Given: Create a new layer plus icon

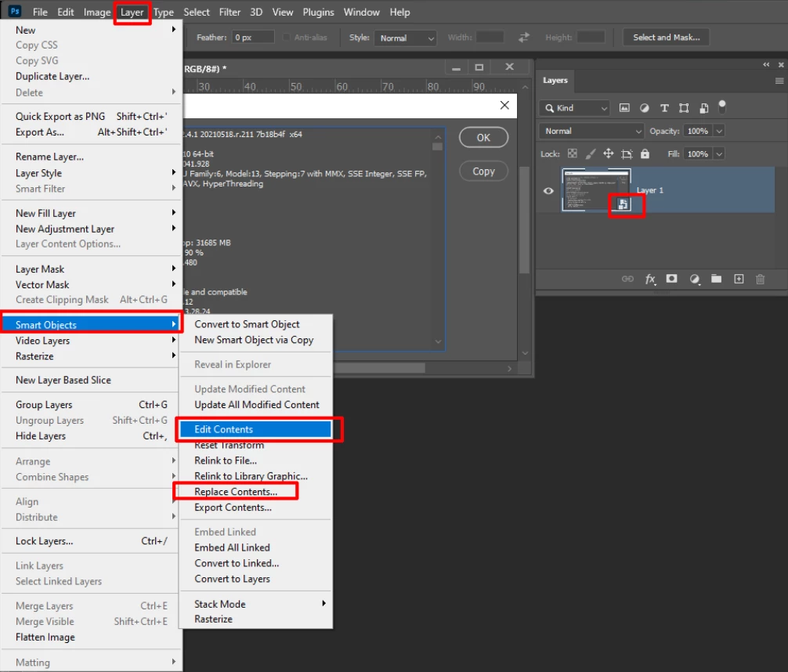Looking at the screenshot, I should [x=739, y=279].
